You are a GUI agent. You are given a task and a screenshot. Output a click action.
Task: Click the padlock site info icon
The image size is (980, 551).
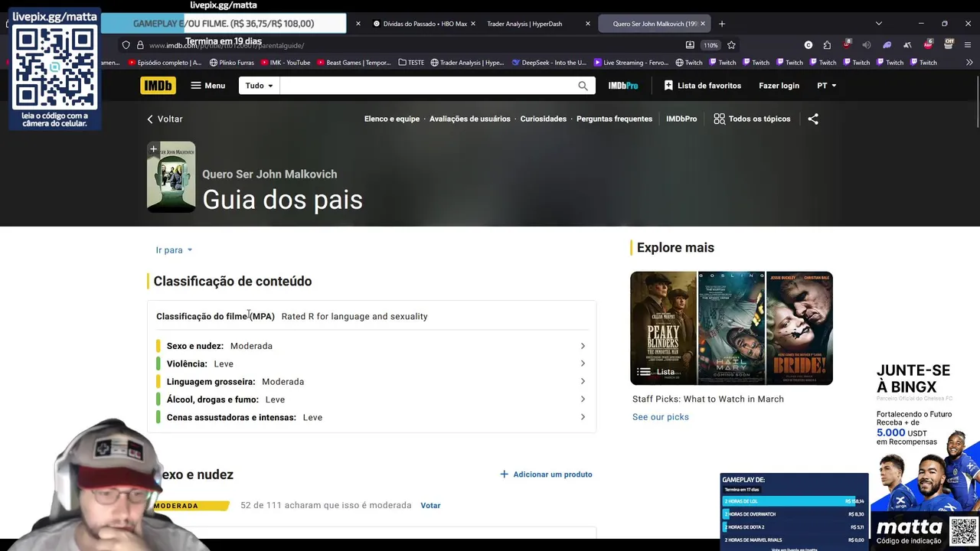click(x=142, y=45)
